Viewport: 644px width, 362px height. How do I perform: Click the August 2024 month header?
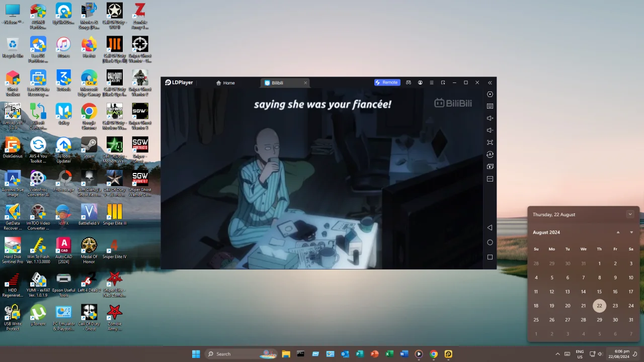click(x=546, y=232)
